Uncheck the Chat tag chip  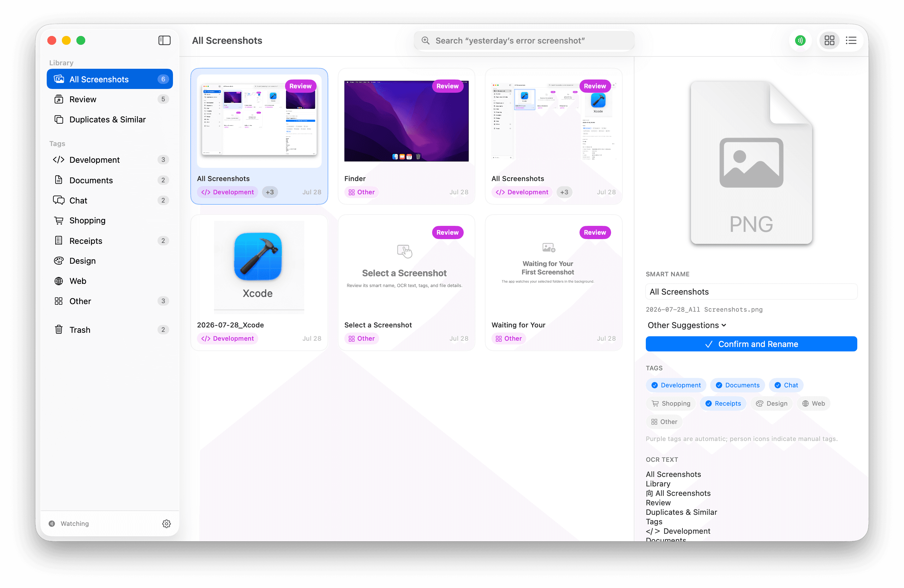(786, 385)
